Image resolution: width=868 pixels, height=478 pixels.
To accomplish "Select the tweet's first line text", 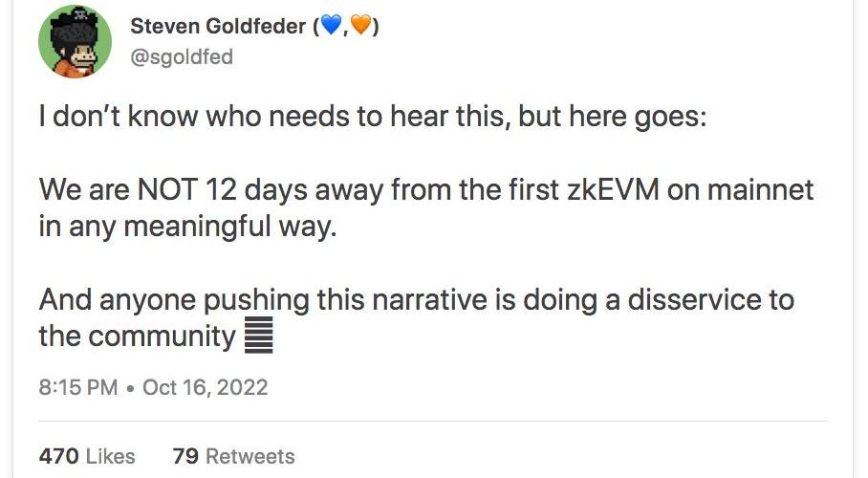I will (x=373, y=117).
